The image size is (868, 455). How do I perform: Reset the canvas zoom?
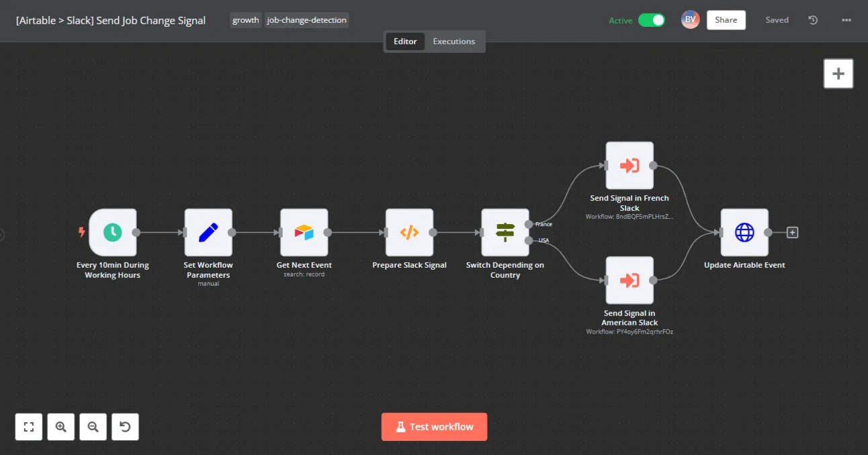point(126,427)
